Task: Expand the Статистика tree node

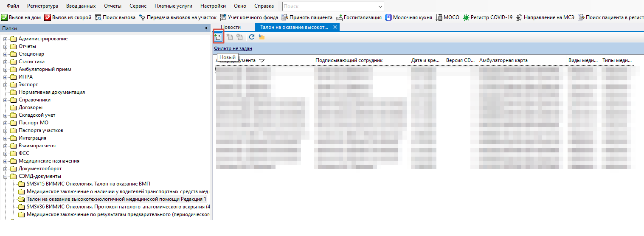Action: pos(6,62)
